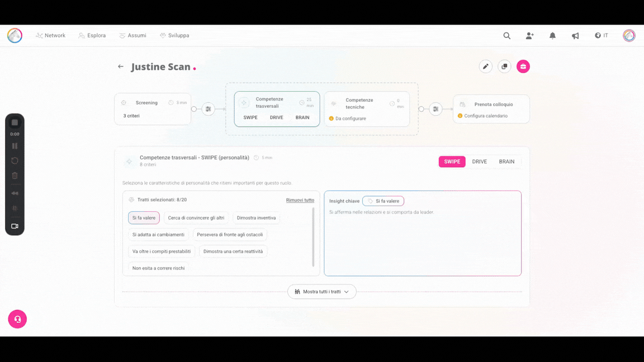Image resolution: width=644 pixels, height=362 pixels.
Task: Click the 'Rimuovi tutto' link
Action: click(300, 200)
